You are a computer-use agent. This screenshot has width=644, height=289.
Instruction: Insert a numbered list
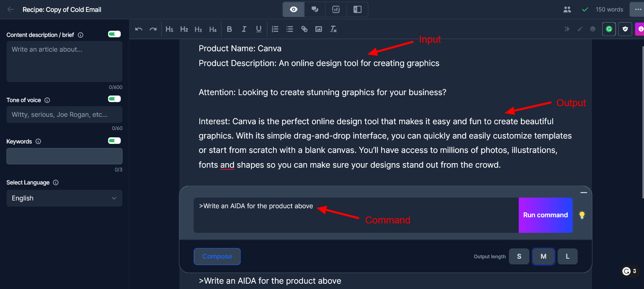point(275,29)
